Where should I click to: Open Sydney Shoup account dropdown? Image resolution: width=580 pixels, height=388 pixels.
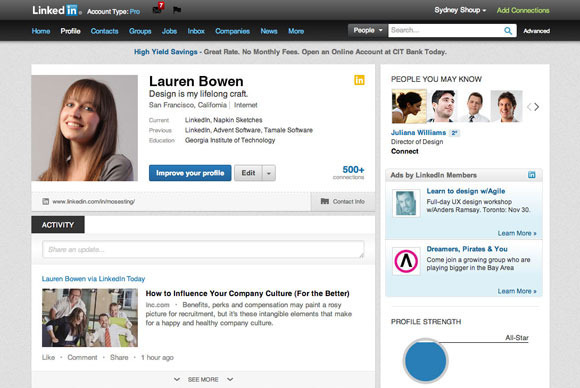pyautogui.click(x=460, y=10)
